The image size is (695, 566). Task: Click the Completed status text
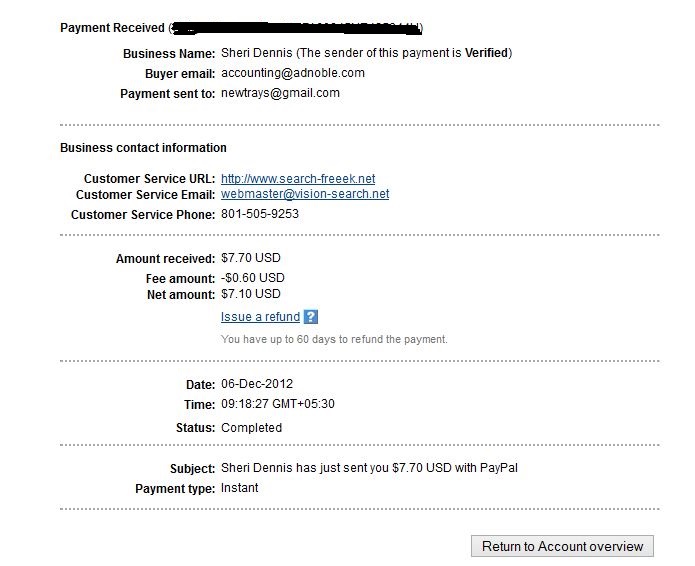pyautogui.click(x=251, y=428)
